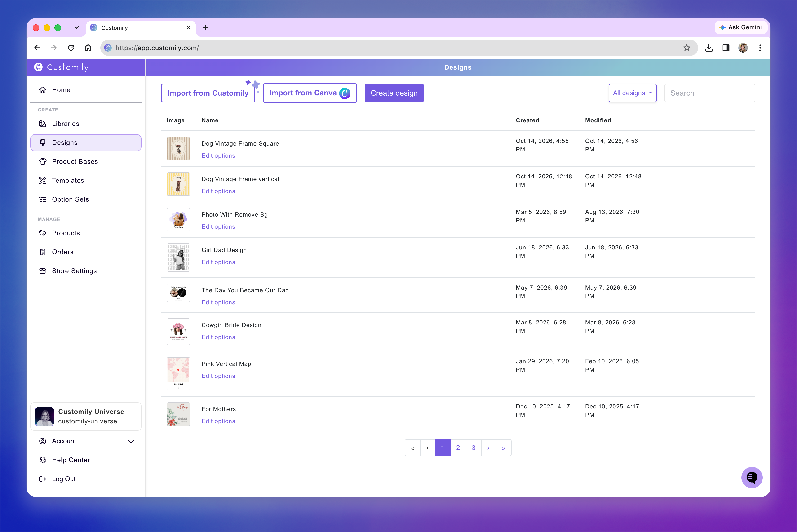Image resolution: width=797 pixels, height=532 pixels.
Task: Open the Cowgirl Bride Design thumbnail
Action: point(178,332)
